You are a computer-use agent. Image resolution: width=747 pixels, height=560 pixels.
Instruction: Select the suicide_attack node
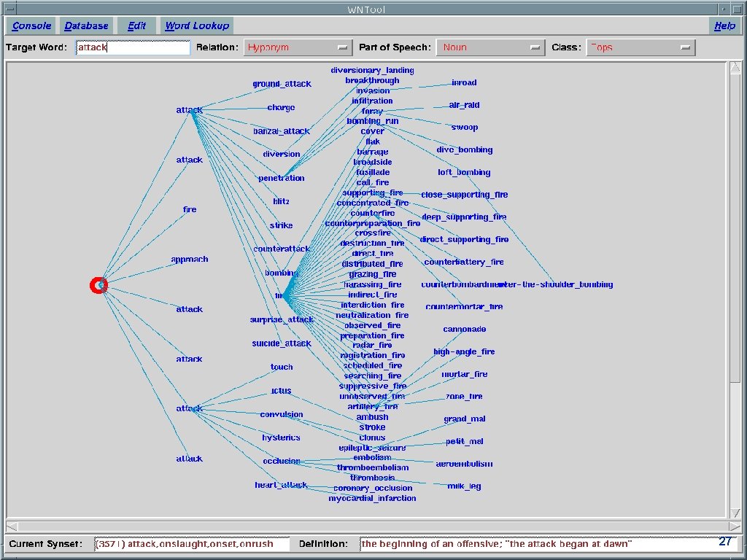coord(282,343)
